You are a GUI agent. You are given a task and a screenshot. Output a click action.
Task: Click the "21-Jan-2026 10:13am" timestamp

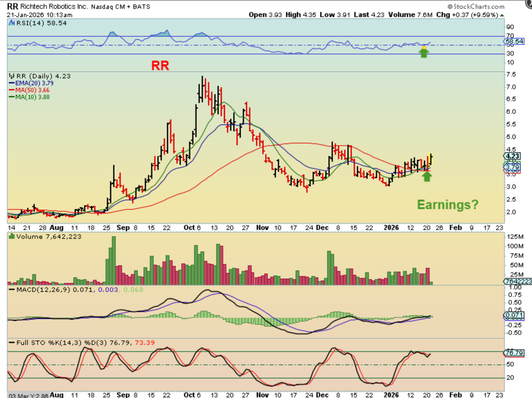click(x=40, y=15)
